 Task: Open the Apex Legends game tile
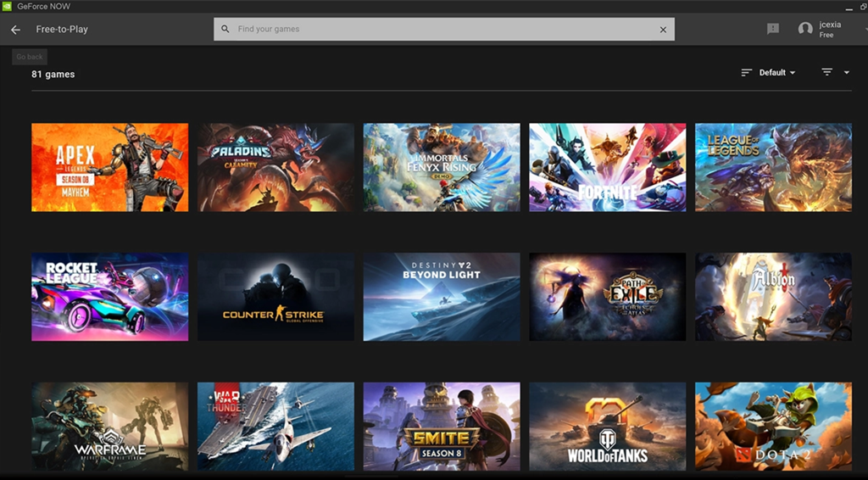109,167
